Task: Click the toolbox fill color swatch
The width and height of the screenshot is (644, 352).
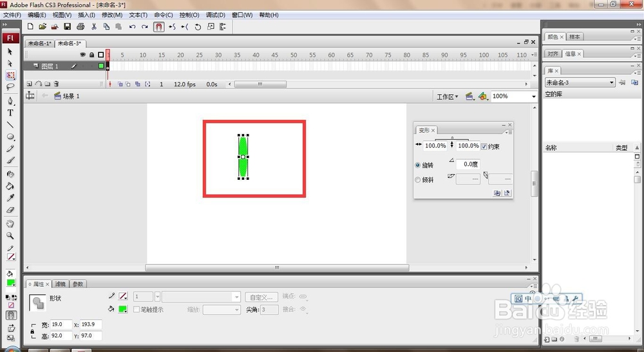Action: 11,283
